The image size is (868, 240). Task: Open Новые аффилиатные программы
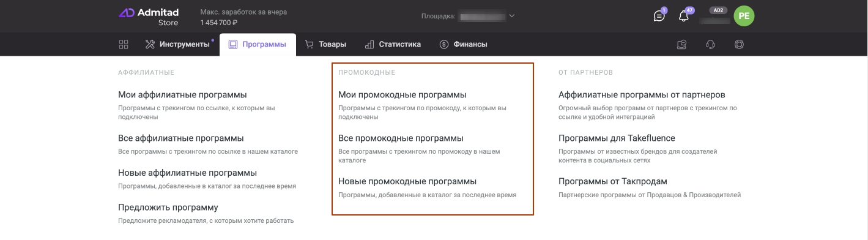(x=187, y=173)
